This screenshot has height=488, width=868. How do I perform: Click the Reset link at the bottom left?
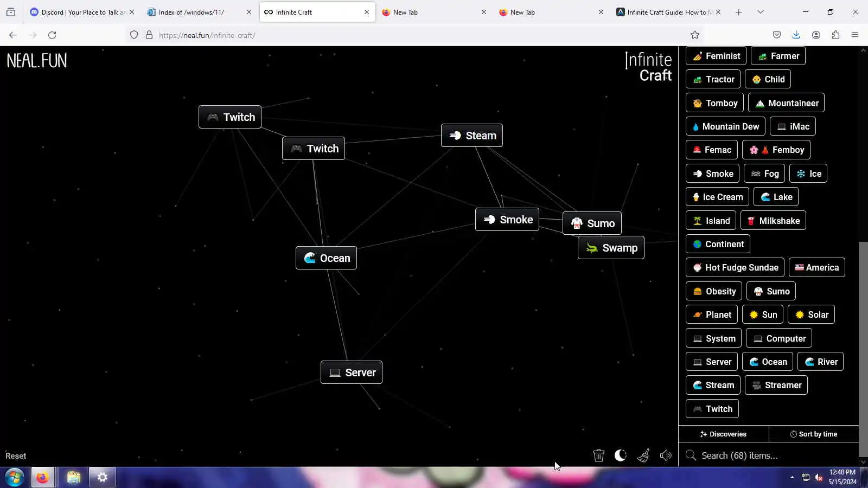[16, 456]
